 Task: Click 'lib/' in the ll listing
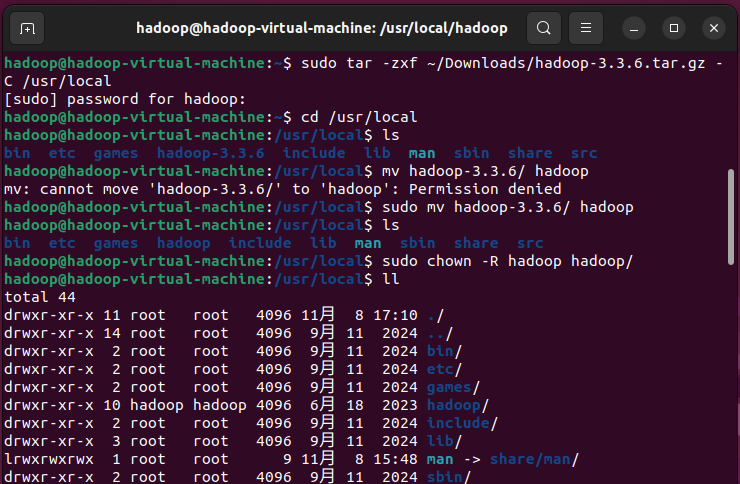(x=444, y=441)
